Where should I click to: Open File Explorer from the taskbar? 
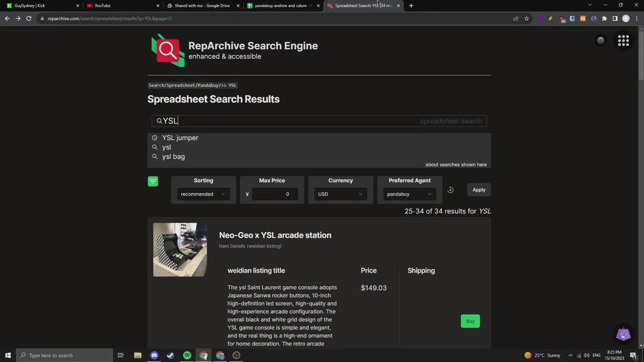click(x=137, y=355)
